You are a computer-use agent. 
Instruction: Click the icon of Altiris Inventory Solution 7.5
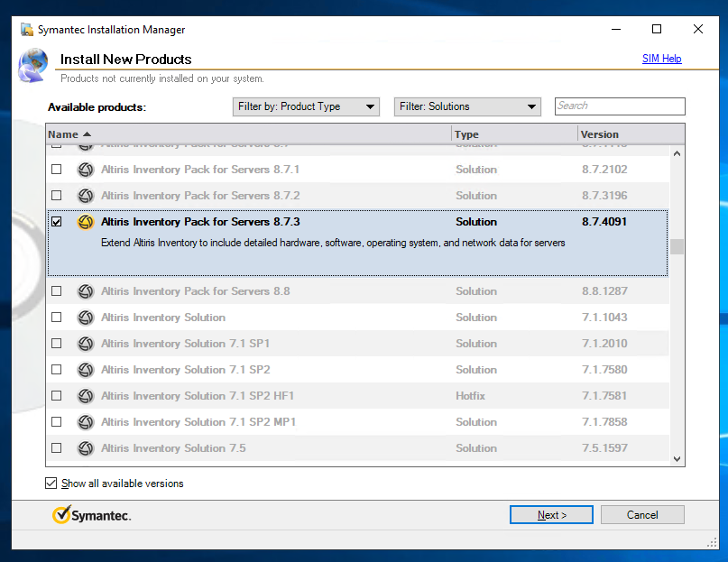(86, 448)
